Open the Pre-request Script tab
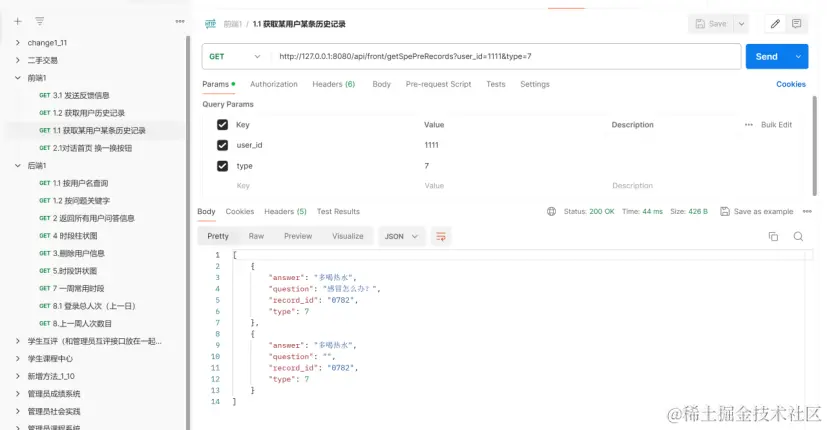The height and width of the screenshot is (430, 828). pyautogui.click(x=438, y=84)
